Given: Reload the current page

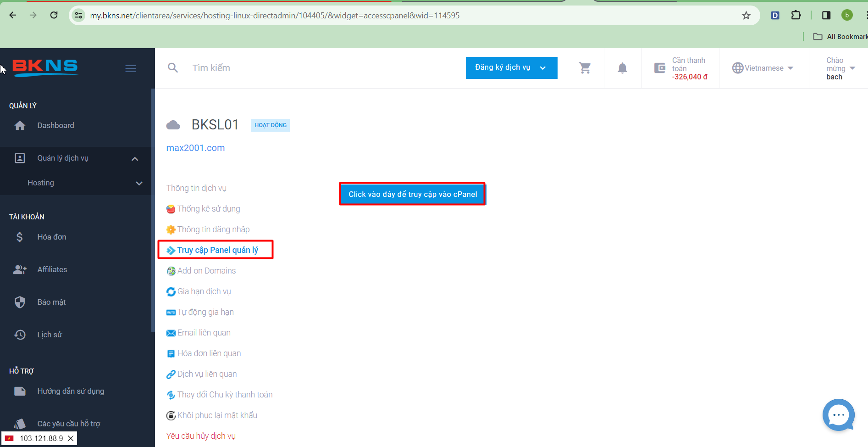Looking at the screenshot, I should pyautogui.click(x=54, y=15).
